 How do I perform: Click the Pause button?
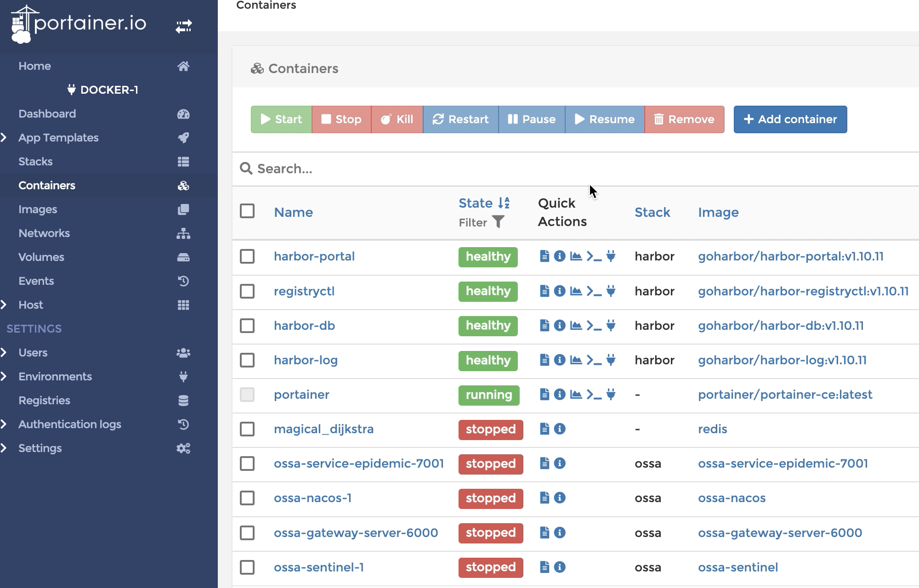coord(532,119)
